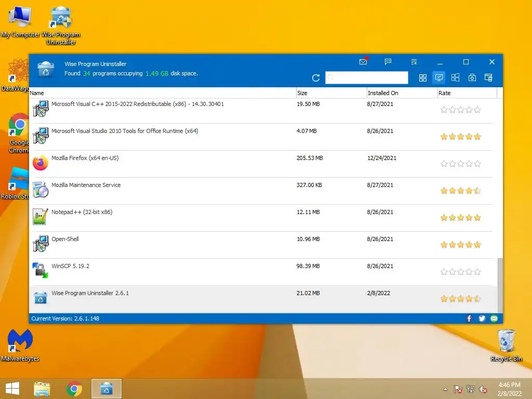Click the Action Center flag tray icon
The height and width of the screenshot is (399, 532).
pos(458,389)
